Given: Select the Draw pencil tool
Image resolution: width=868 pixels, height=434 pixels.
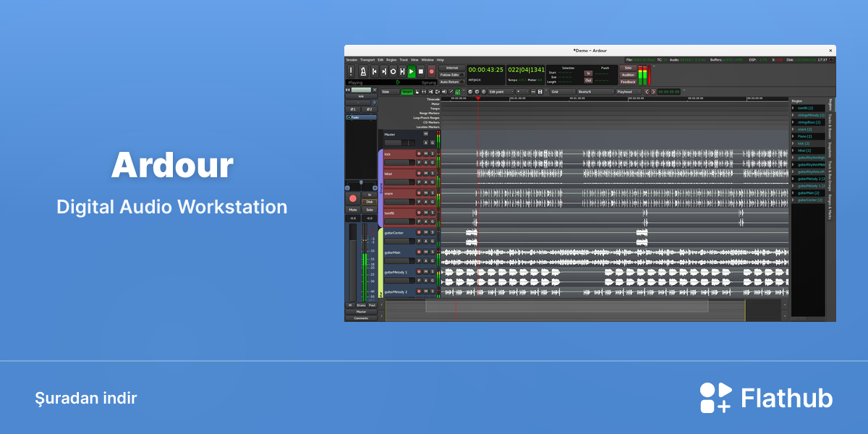Looking at the screenshot, I should point(451,92).
